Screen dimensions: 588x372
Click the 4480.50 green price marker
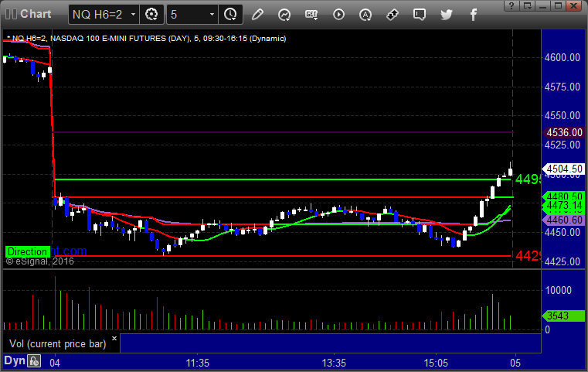point(563,196)
